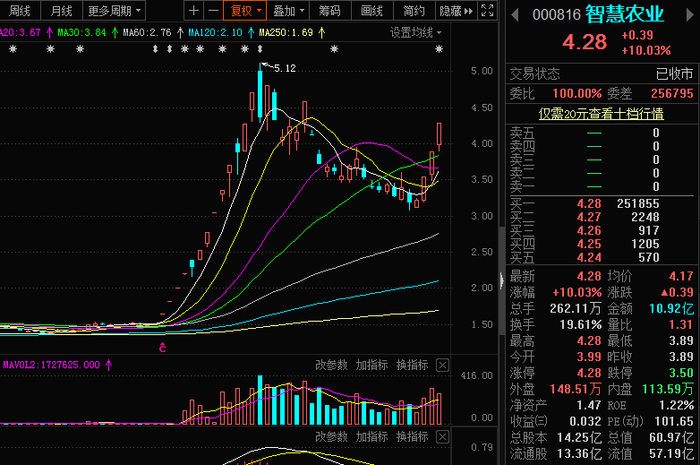Open 仅需20元查看十档行情 link
This screenshot has width=700, height=465.
coord(601,114)
